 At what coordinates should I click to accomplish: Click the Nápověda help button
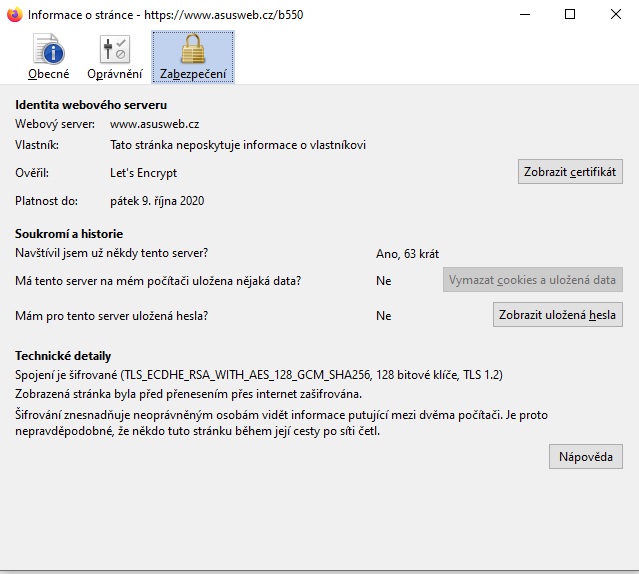[x=585, y=457]
